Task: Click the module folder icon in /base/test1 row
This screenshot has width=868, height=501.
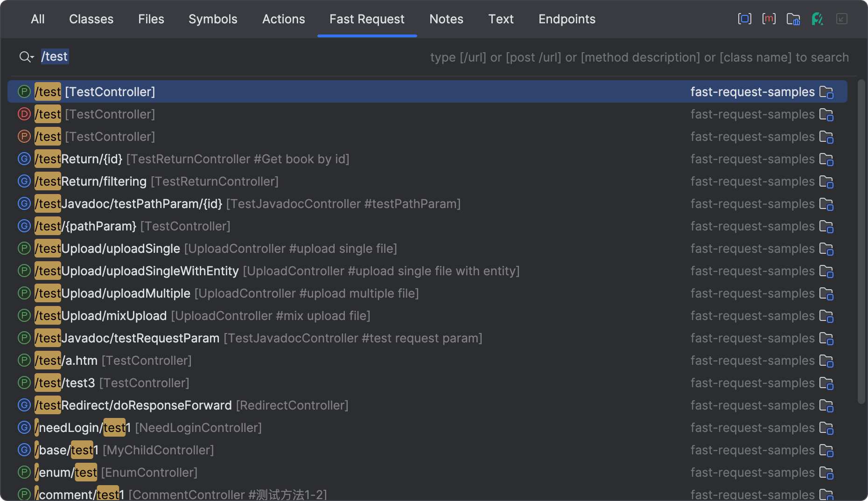Action: click(826, 450)
